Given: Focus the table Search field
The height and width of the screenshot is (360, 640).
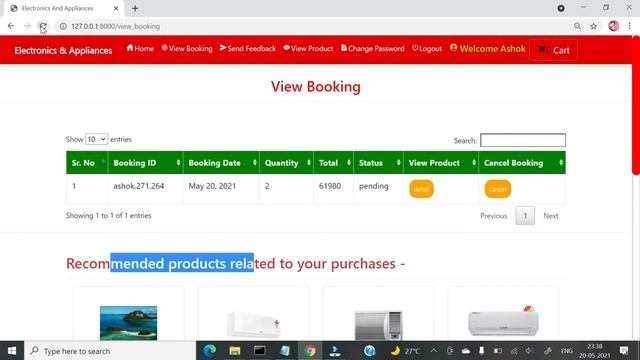Looking at the screenshot, I should (x=523, y=140).
